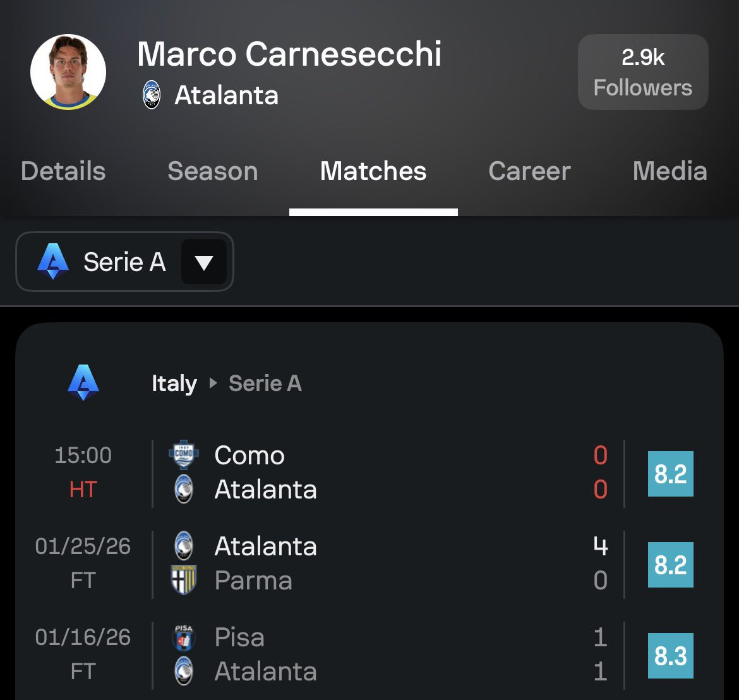Click Marco Carnesecchi's profile photo

tap(68, 71)
